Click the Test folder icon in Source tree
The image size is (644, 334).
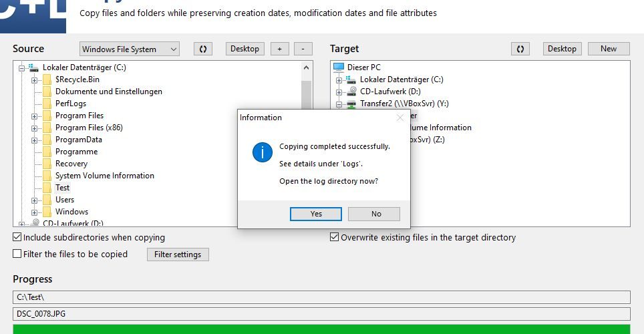pos(47,188)
